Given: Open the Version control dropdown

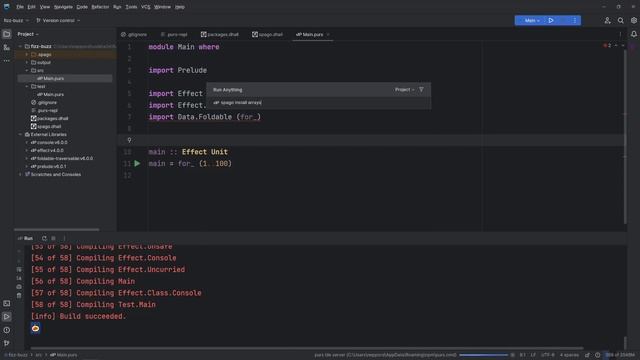Looking at the screenshot, I should tap(58, 20).
